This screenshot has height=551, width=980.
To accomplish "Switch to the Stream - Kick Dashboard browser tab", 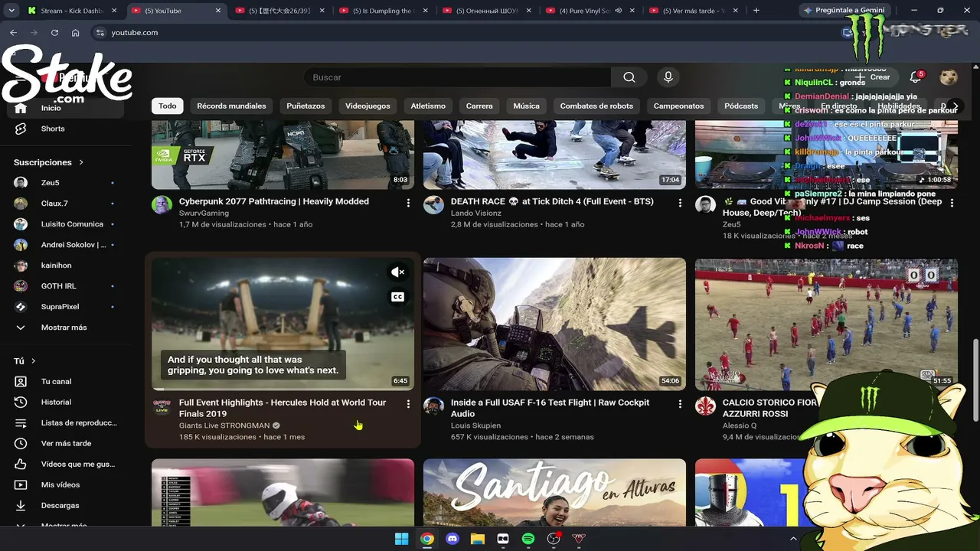I will (73, 11).
